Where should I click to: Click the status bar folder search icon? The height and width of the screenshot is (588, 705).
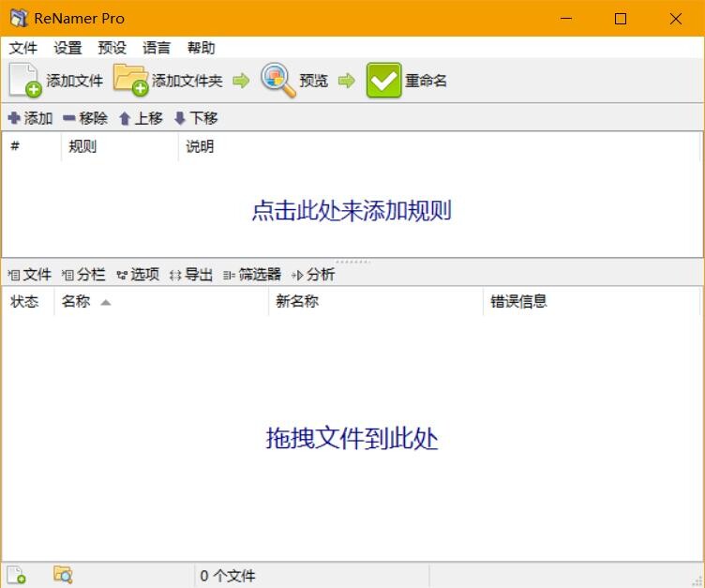[63, 575]
